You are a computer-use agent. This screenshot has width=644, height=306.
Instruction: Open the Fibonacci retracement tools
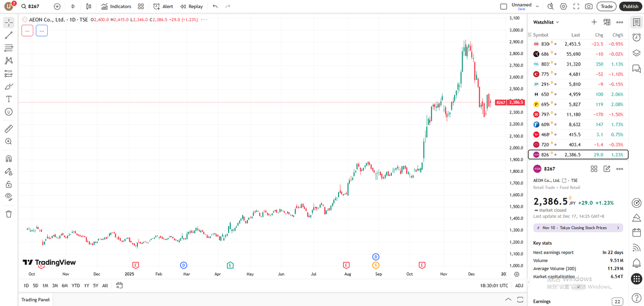point(9,48)
